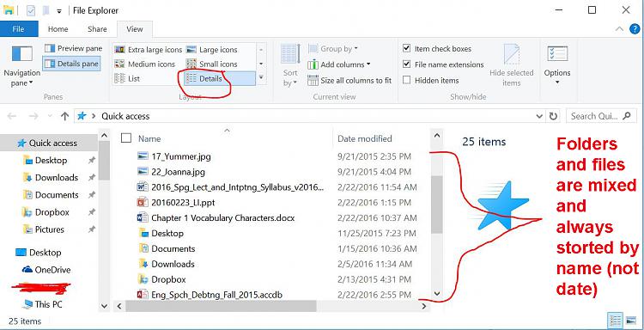Open the File tab
Screen dimensions: 644x330
tap(19, 28)
